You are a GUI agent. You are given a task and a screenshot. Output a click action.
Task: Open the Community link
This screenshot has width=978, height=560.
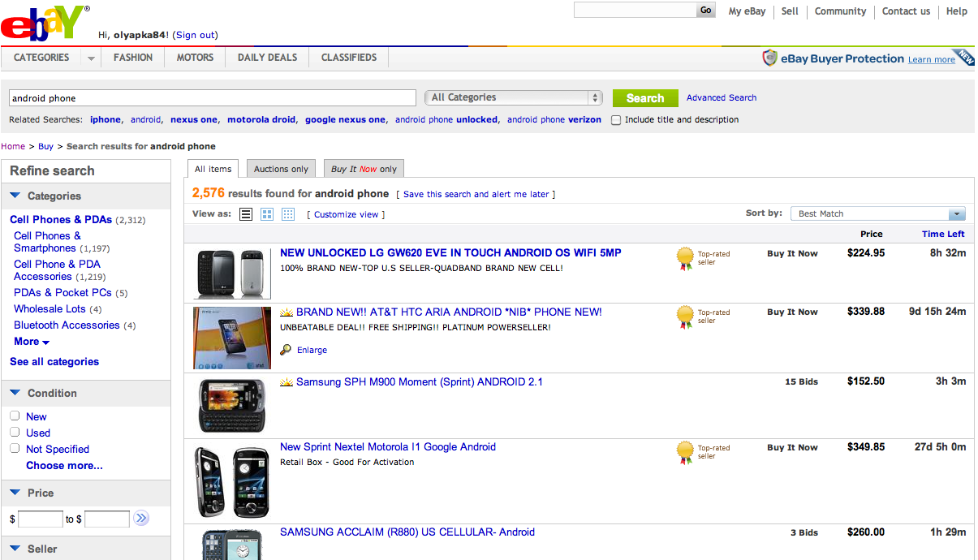point(840,11)
